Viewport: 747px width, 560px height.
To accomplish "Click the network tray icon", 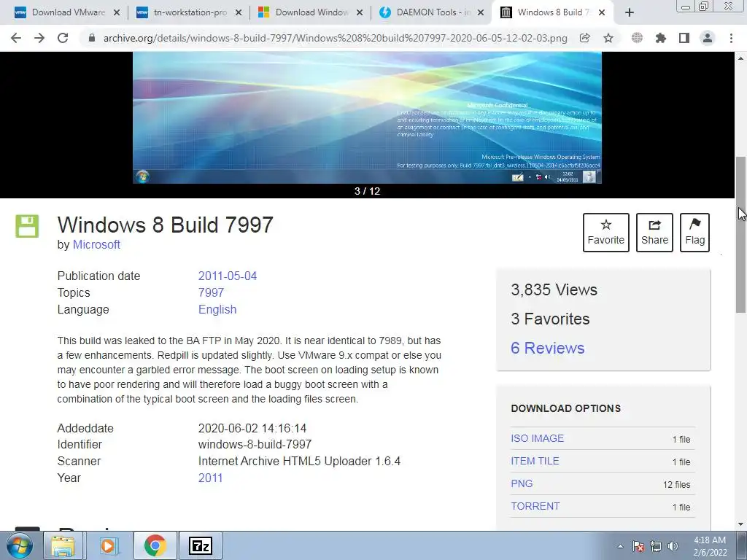I will (x=656, y=546).
